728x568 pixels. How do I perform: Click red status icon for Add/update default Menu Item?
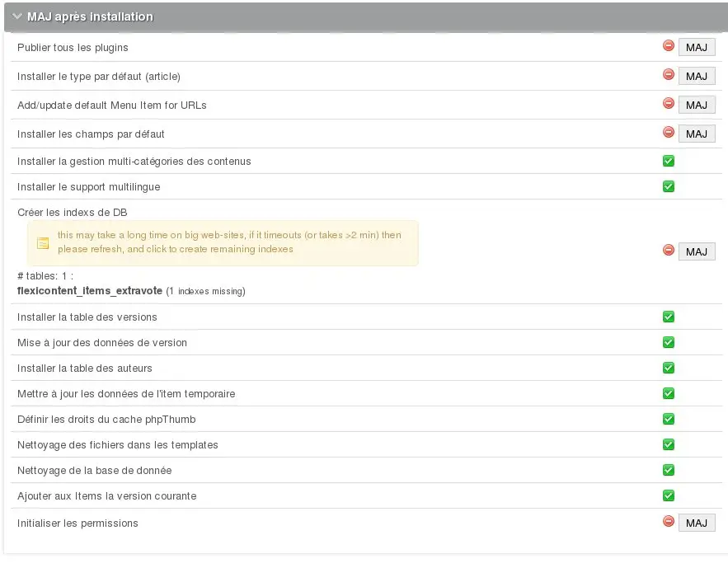[668, 103]
